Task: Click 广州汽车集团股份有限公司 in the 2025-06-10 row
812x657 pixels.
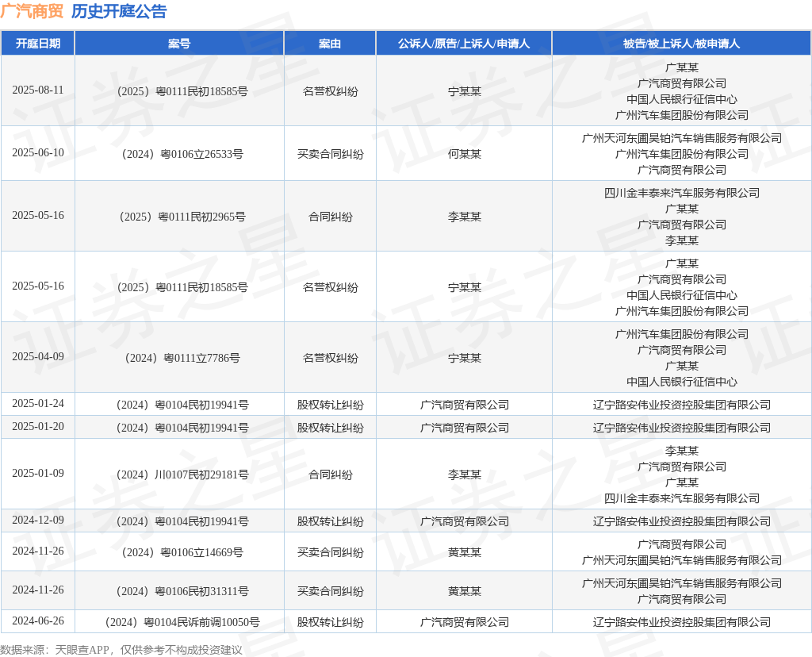Action: tap(681, 154)
